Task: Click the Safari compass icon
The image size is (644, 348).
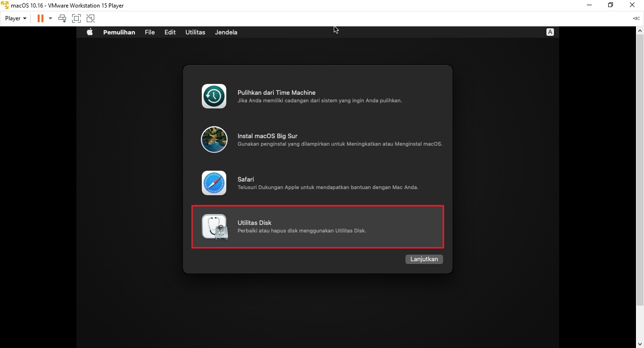Action: pyautogui.click(x=214, y=183)
